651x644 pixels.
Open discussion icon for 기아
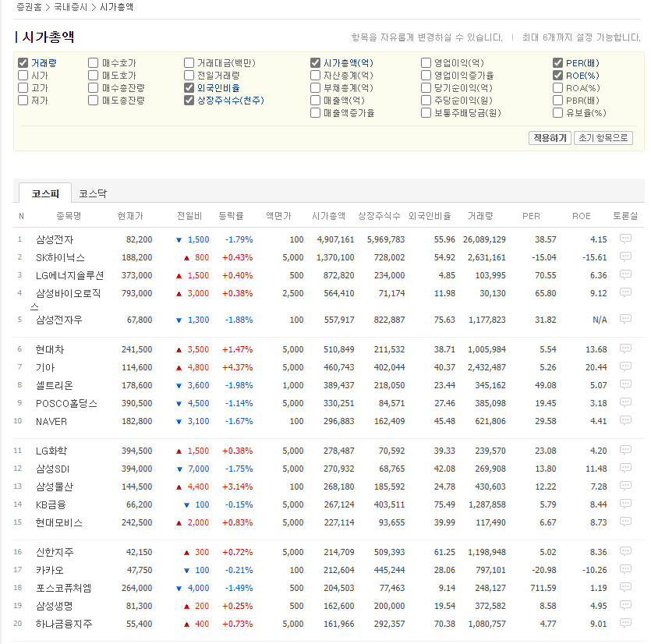click(625, 366)
